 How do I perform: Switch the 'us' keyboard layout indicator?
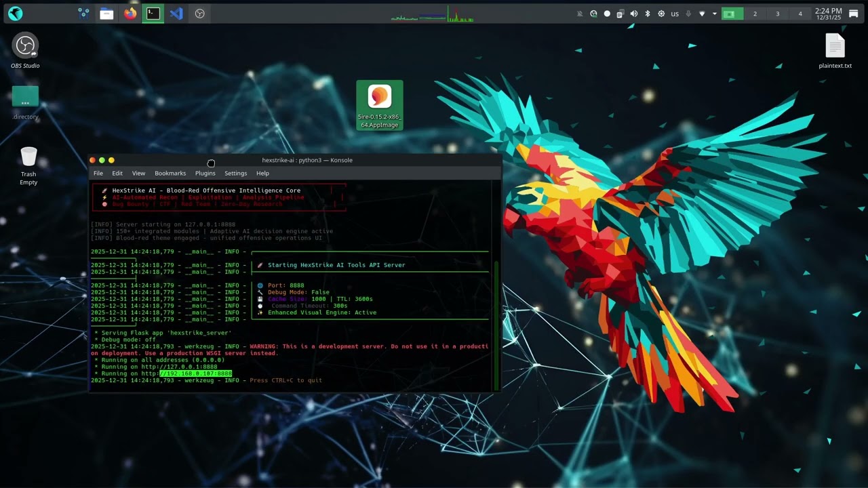675,14
